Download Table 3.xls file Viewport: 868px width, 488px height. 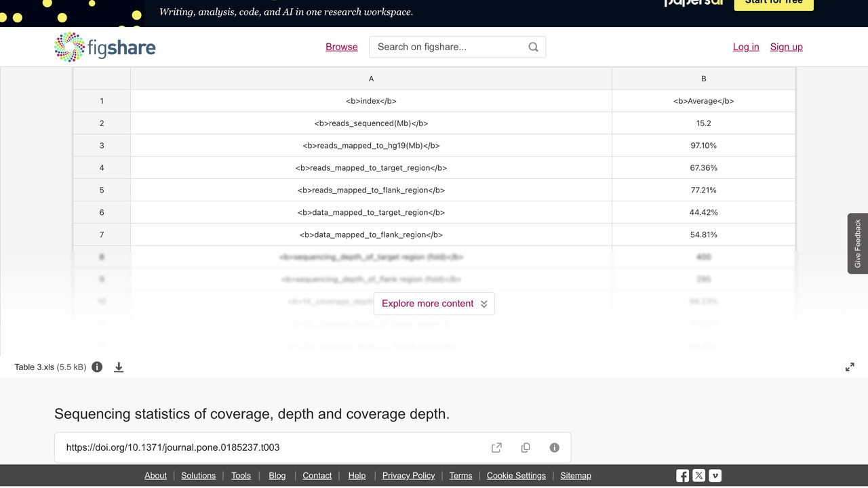click(x=119, y=367)
